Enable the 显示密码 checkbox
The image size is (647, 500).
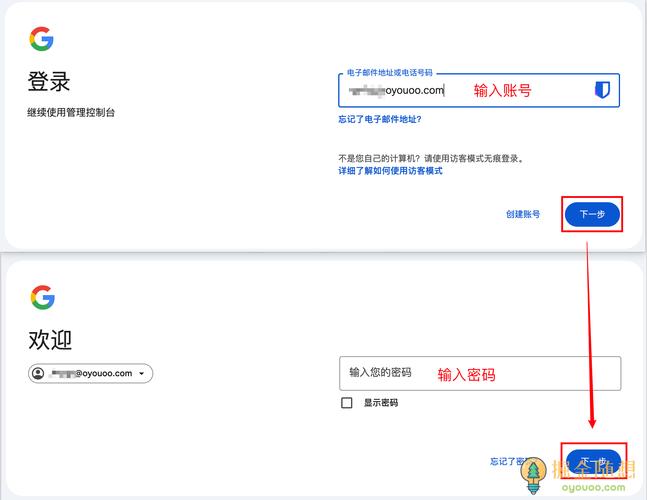[347, 403]
